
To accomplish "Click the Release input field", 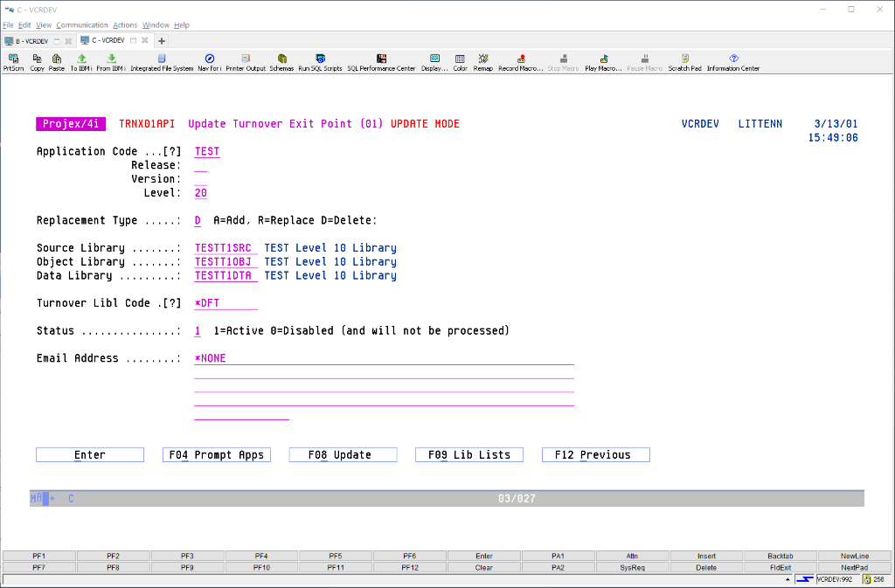I will pyautogui.click(x=200, y=165).
